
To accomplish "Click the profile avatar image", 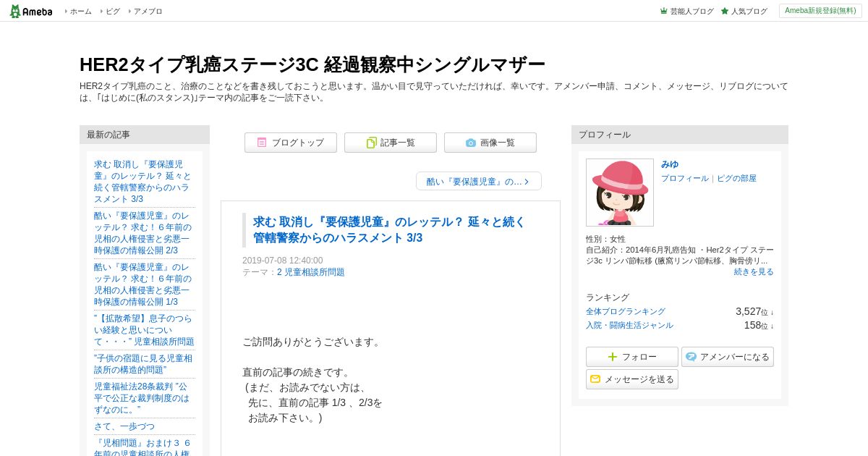I will (x=620, y=193).
